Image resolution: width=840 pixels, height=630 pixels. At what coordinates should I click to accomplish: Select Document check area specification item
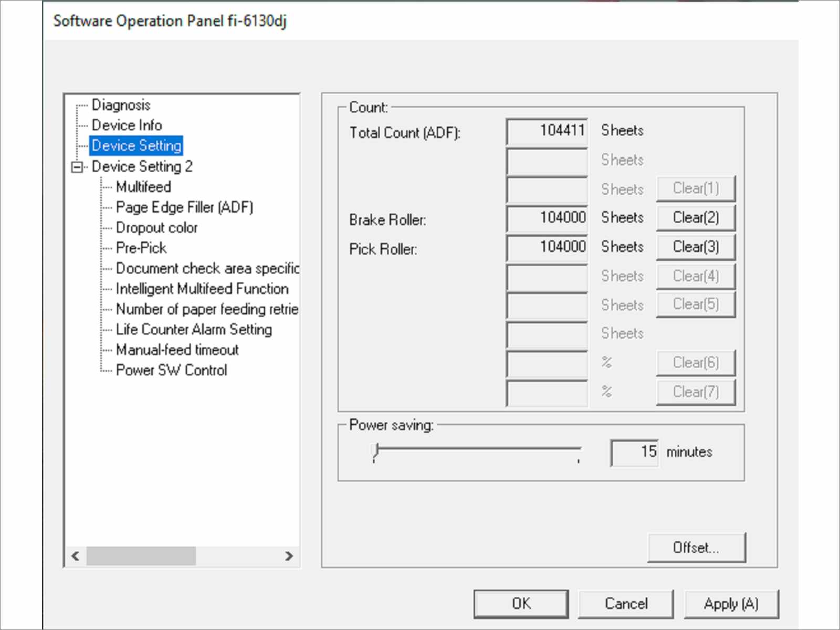tap(207, 268)
